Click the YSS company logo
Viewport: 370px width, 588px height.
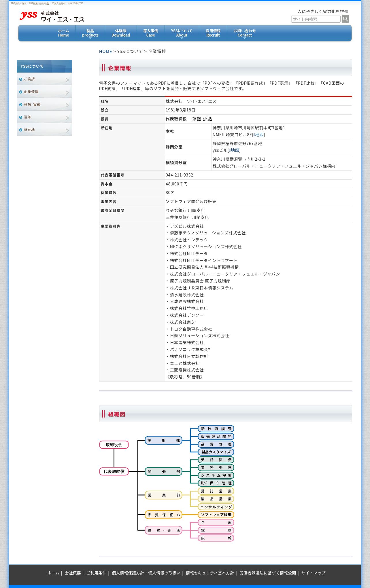pos(52,16)
